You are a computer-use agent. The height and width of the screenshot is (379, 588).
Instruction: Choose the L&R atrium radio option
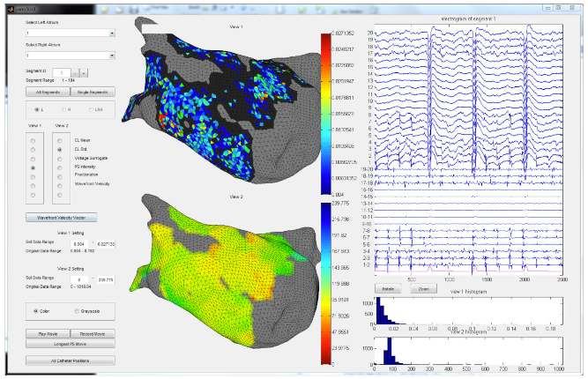coord(90,109)
